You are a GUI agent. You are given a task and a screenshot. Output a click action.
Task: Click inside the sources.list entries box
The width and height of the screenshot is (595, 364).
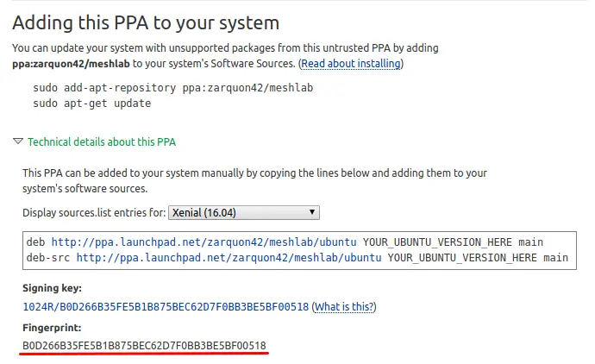[x=299, y=250]
